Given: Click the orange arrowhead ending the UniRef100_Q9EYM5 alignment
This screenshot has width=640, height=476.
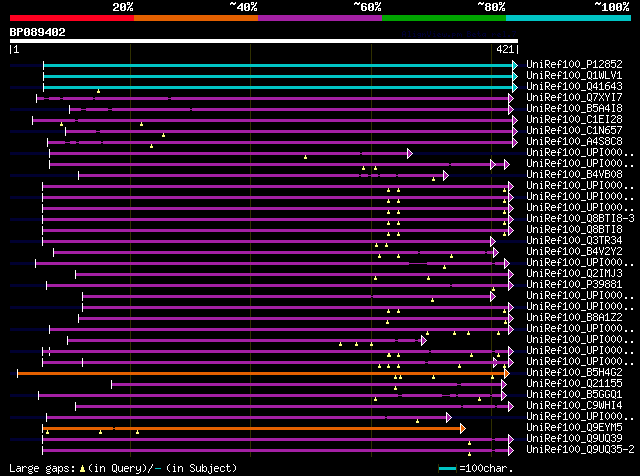Looking at the screenshot, I should point(462,429).
